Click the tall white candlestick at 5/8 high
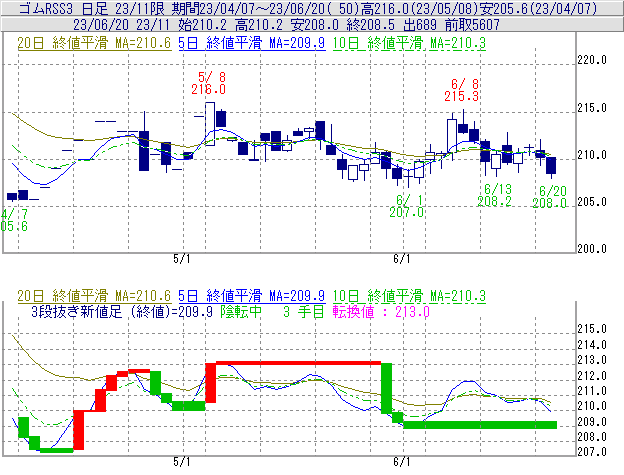 tap(210, 124)
